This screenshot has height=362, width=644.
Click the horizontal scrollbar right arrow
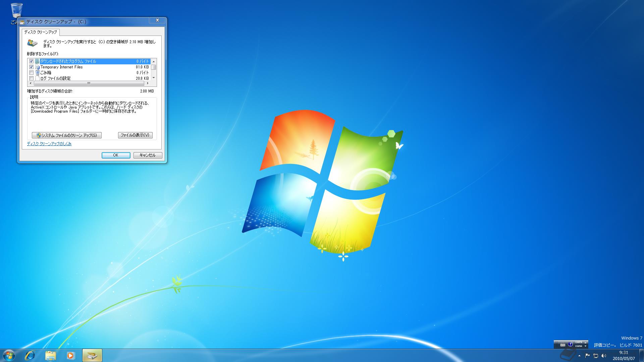[148, 83]
